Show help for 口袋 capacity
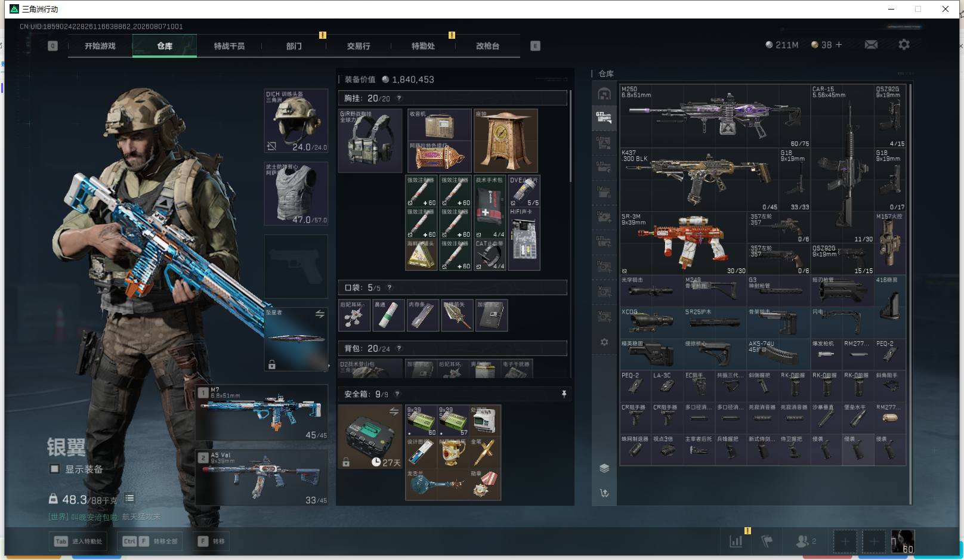 [x=390, y=287]
